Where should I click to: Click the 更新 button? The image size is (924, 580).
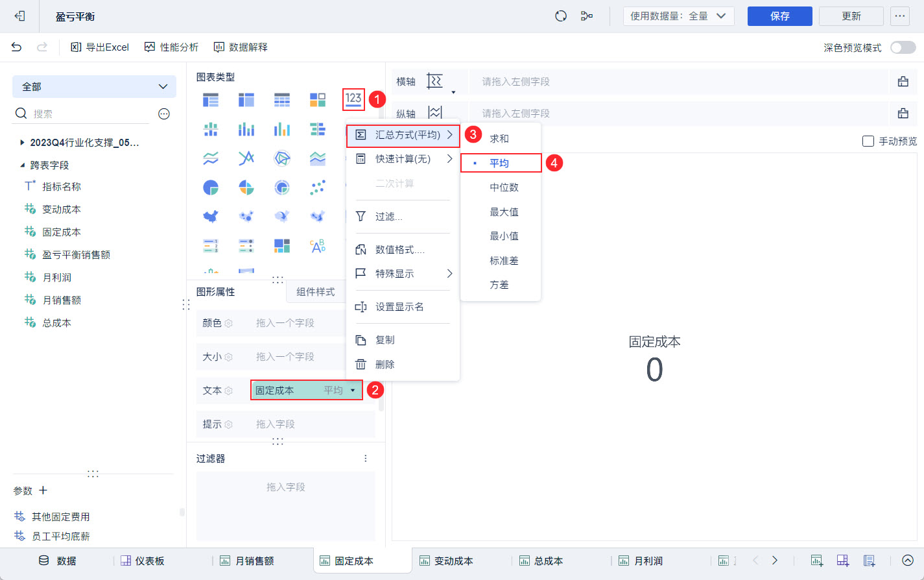(851, 16)
